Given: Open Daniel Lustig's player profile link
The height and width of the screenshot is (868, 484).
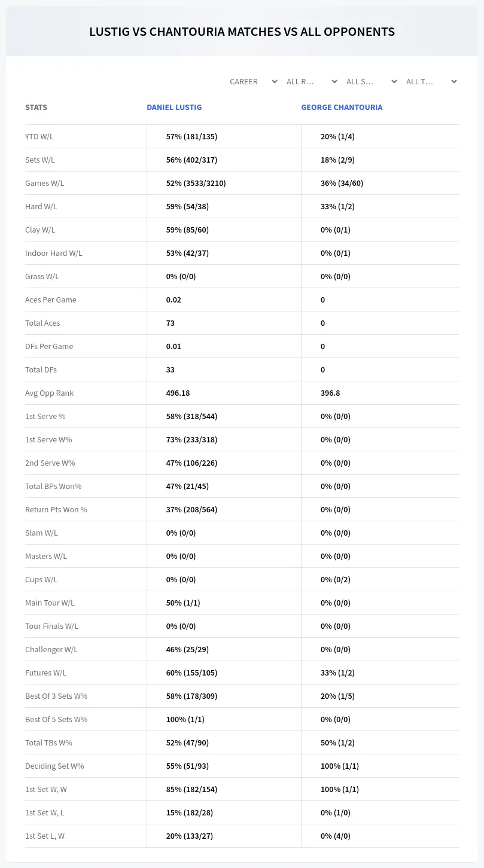Looking at the screenshot, I should pyautogui.click(x=174, y=107).
